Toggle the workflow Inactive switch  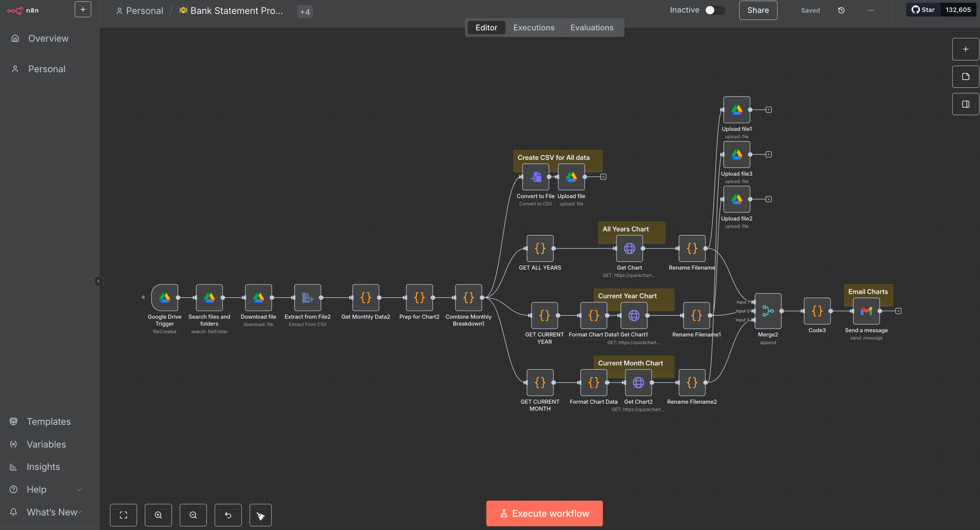click(x=714, y=10)
